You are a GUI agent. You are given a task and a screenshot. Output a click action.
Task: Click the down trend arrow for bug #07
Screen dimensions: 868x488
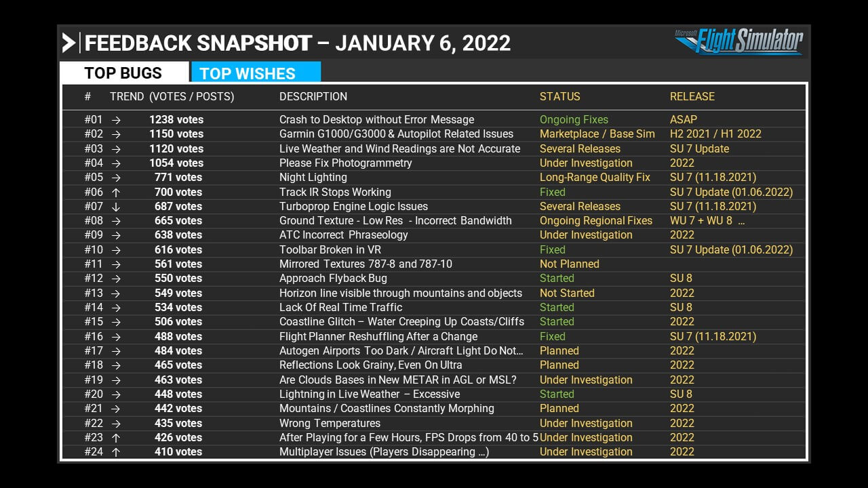pos(116,206)
